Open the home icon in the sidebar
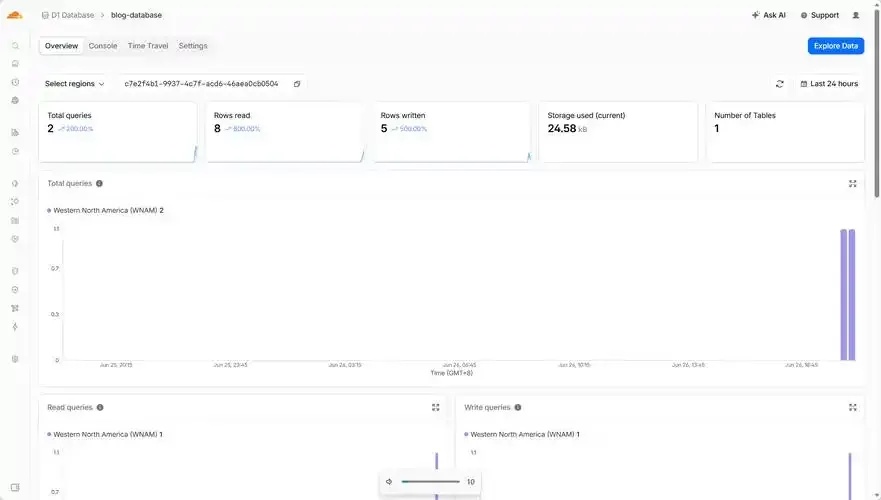Image resolution: width=881 pixels, height=500 pixels. pos(15,63)
